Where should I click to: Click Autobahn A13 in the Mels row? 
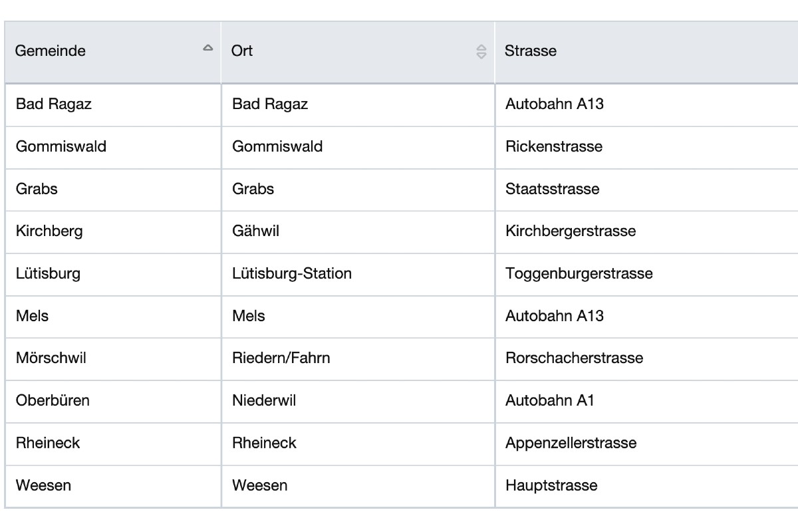click(555, 317)
